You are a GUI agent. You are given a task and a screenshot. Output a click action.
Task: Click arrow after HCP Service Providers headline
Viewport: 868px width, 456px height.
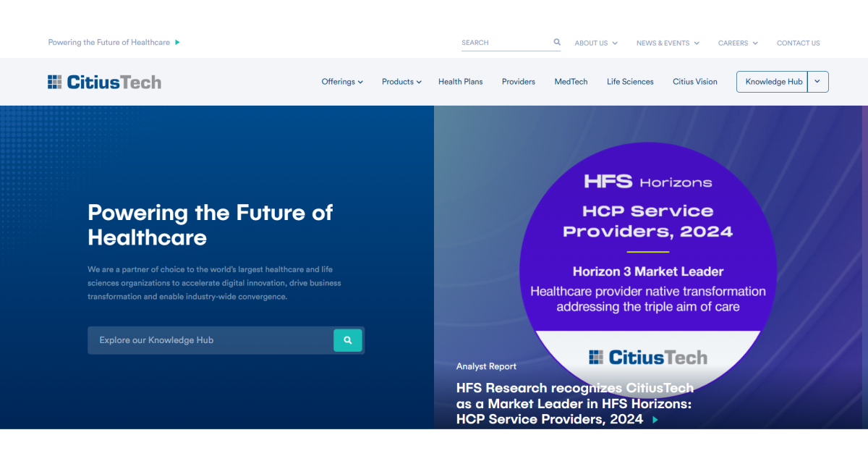point(655,420)
